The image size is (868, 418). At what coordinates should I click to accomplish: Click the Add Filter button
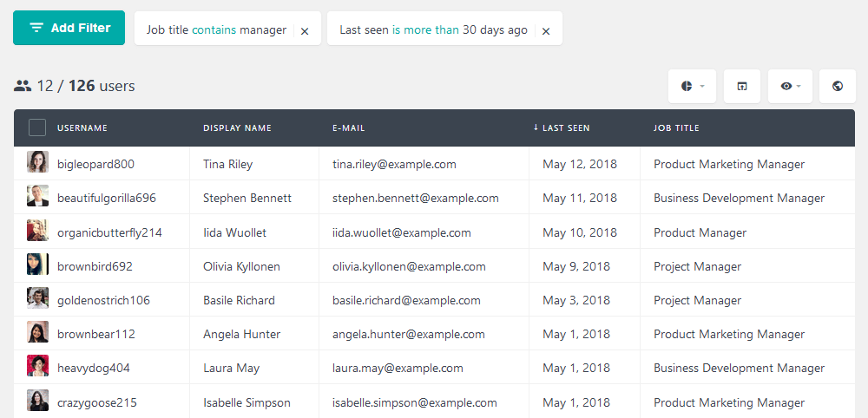(x=69, y=28)
